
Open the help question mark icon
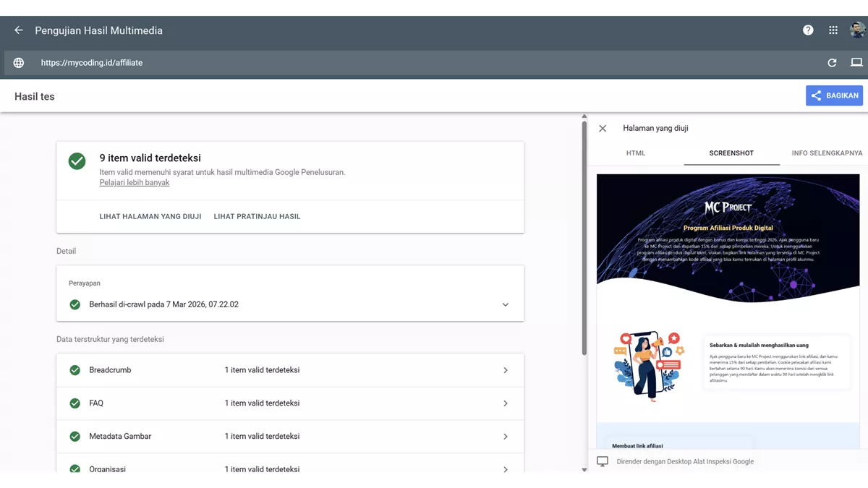point(808,30)
